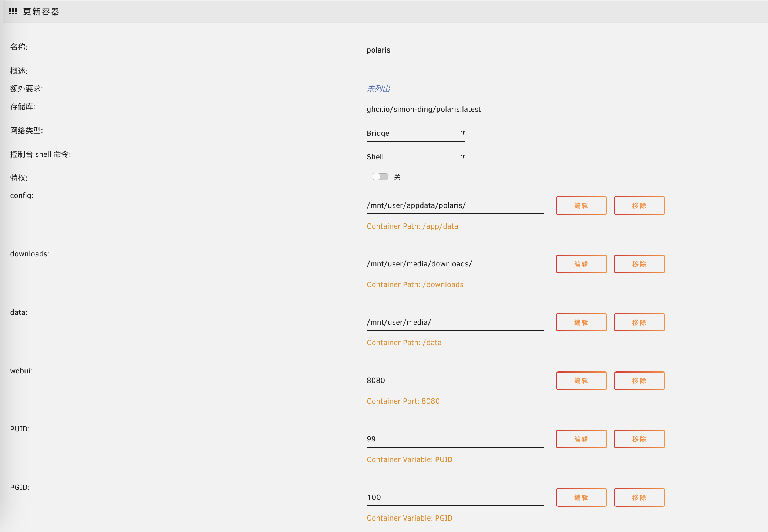768x532 pixels.
Task: Remove the webui port entry
Action: click(639, 381)
